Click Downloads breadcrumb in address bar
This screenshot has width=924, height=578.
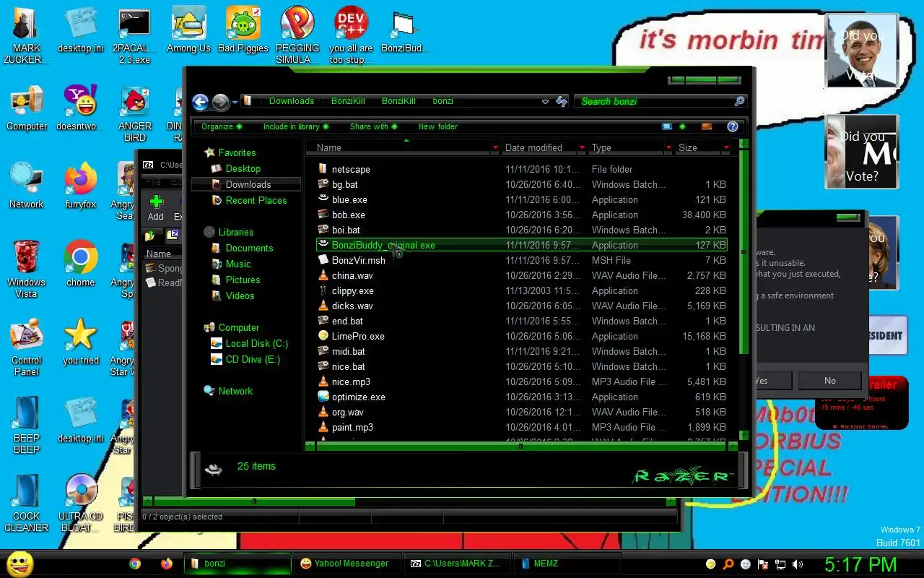tap(292, 101)
